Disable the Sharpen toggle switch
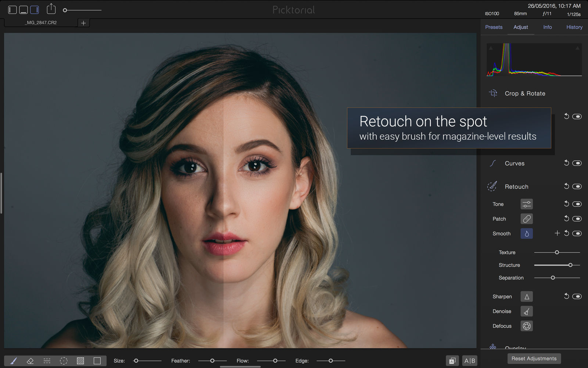 (577, 296)
